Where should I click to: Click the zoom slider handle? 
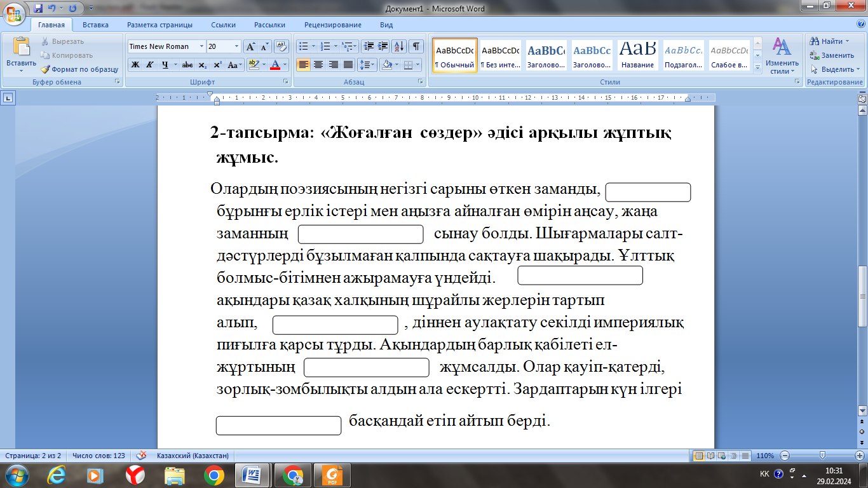(823, 456)
